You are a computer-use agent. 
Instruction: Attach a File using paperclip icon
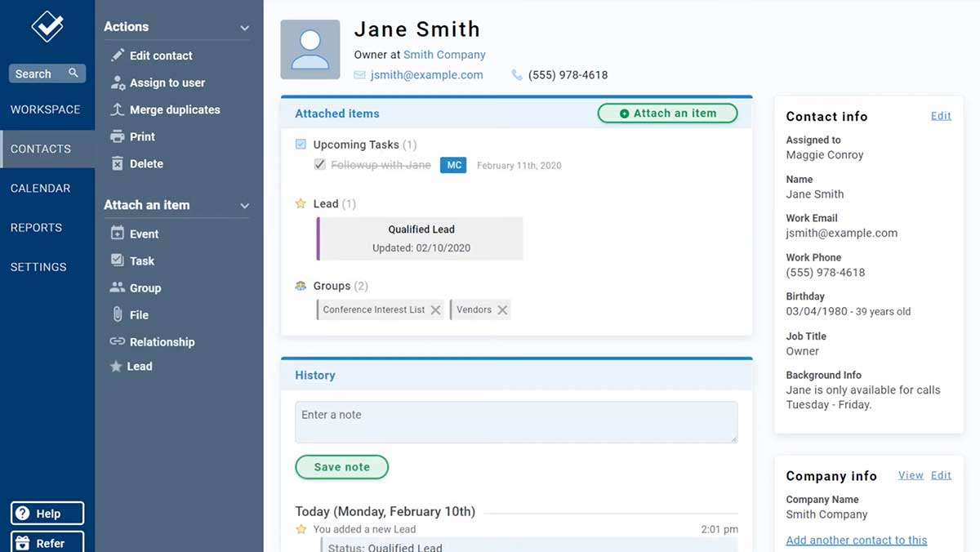[117, 314]
